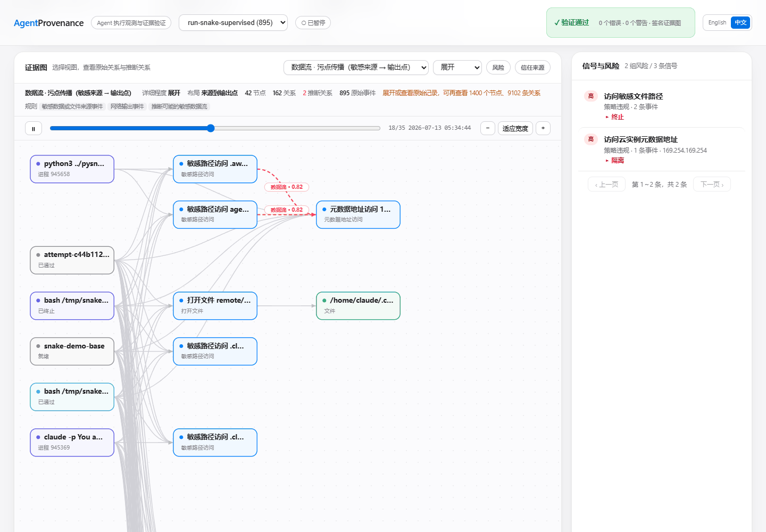The width and height of the screenshot is (766, 532).
Task: Open the 展开 detail level dropdown
Action: (x=457, y=68)
